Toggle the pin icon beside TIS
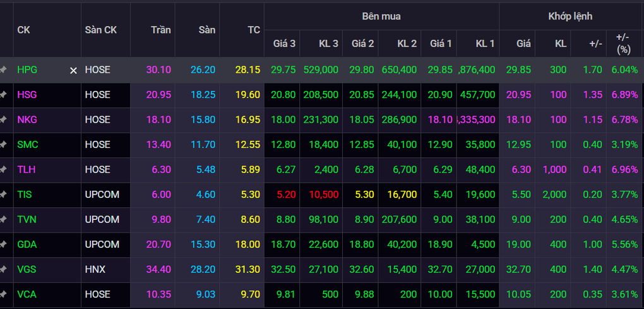 tap(3, 195)
